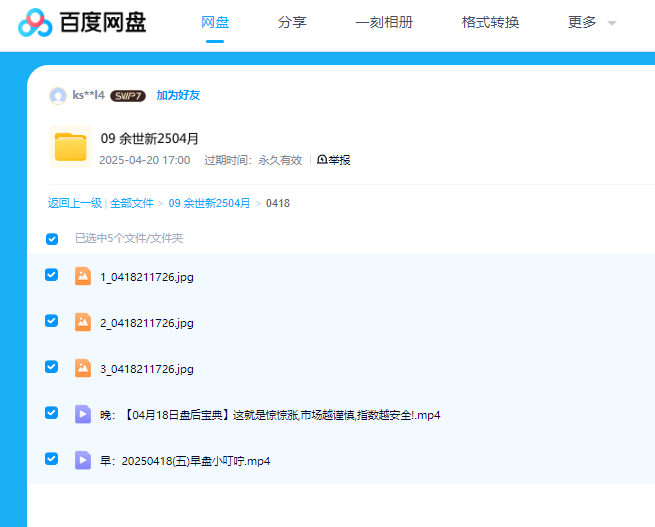
Task: Open the 格式转换 tab
Action: 490,22
